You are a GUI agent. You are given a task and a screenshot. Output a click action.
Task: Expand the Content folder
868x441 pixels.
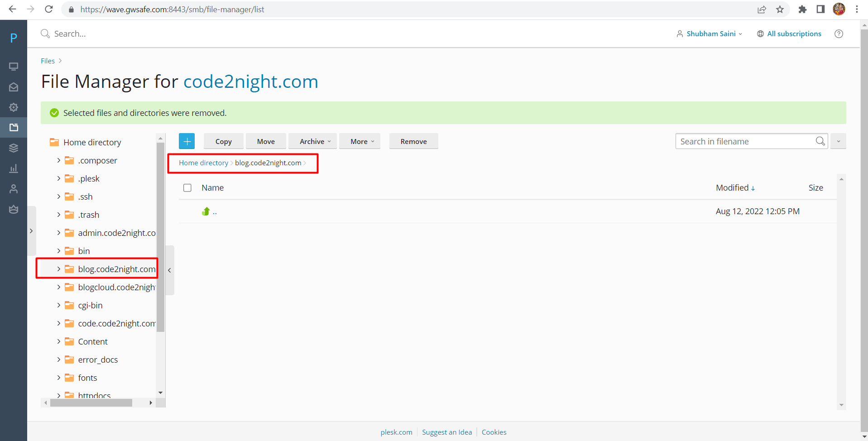[58, 341]
